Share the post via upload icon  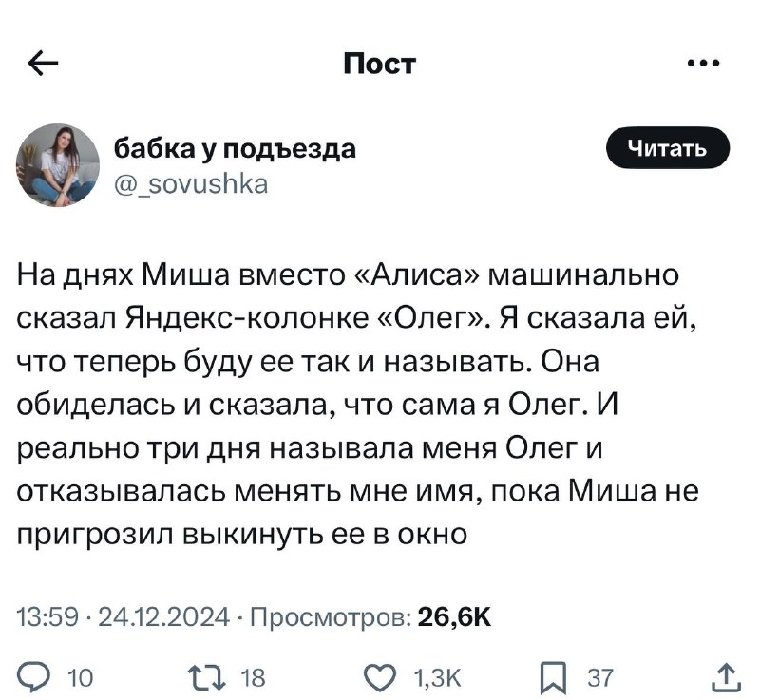point(726,677)
